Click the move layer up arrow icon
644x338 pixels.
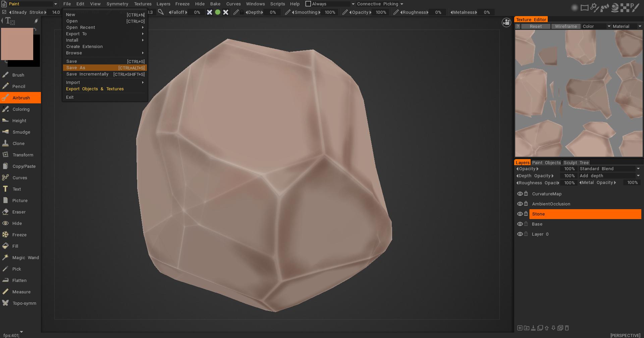(x=547, y=328)
